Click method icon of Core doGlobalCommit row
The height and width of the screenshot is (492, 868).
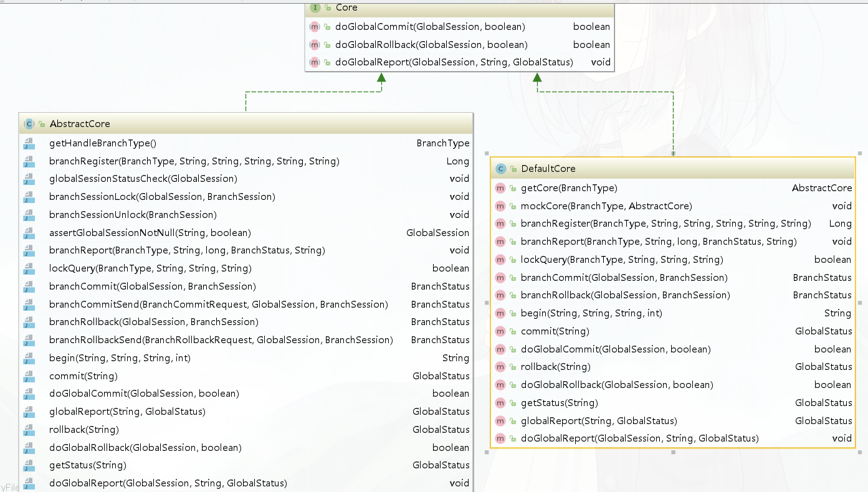[x=315, y=27]
